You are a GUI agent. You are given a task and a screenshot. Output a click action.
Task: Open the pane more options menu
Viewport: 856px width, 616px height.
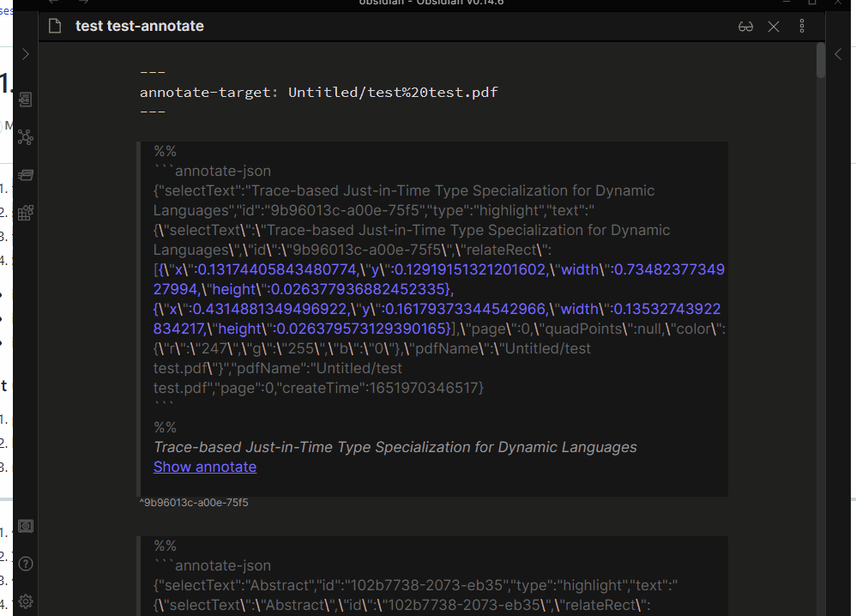click(x=802, y=27)
